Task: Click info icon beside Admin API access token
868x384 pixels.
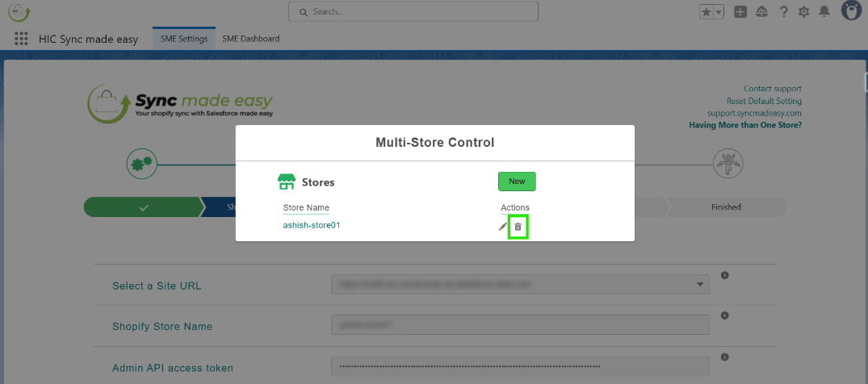Action: (724, 357)
